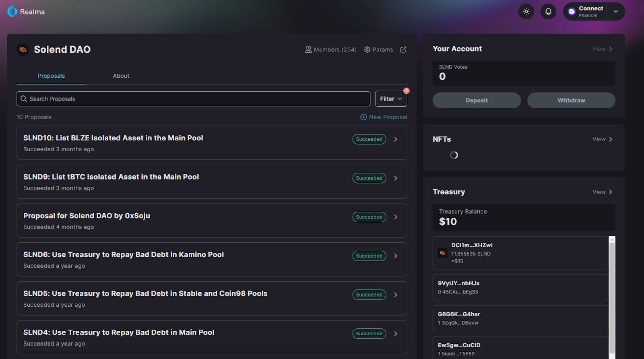
Task: Open the notifications bell icon
Action: pyautogui.click(x=548, y=12)
